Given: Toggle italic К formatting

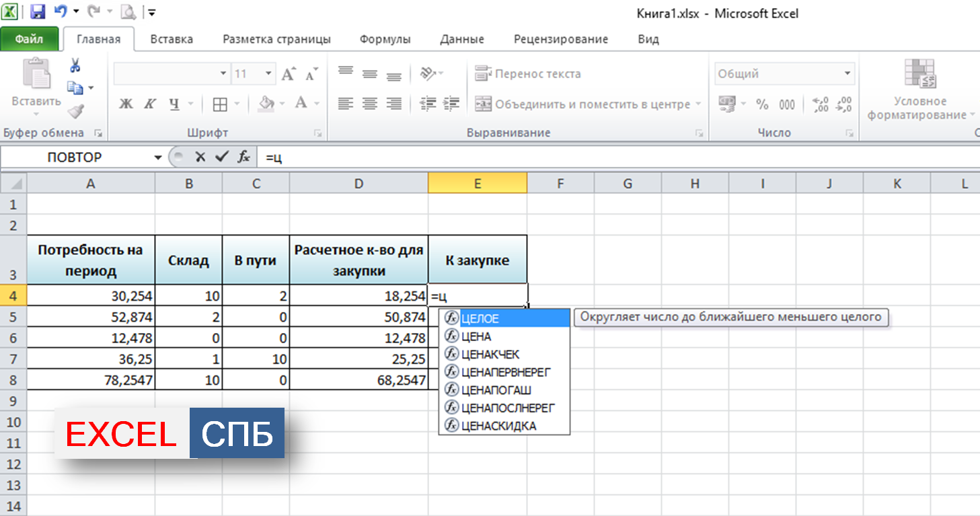Looking at the screenshot, I should tap(149, 104).
